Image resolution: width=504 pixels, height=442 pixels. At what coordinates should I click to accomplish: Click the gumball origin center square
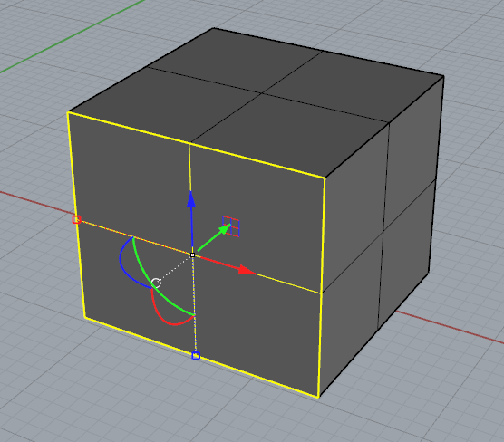click(192, 255)
